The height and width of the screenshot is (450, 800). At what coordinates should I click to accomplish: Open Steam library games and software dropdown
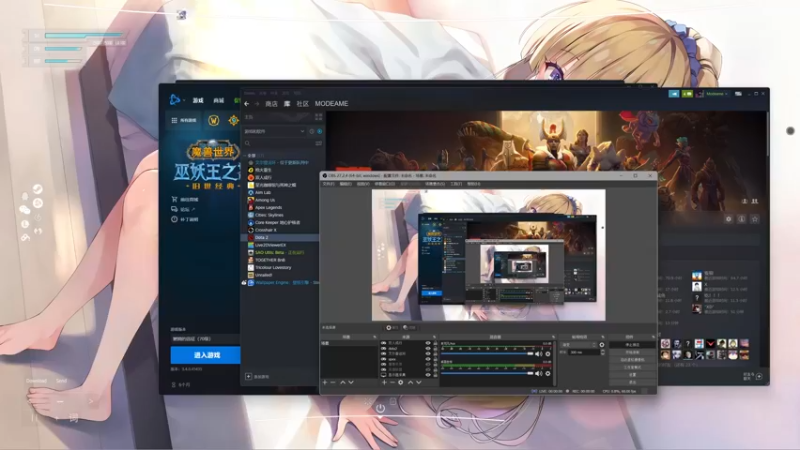(x=274, y=131)
